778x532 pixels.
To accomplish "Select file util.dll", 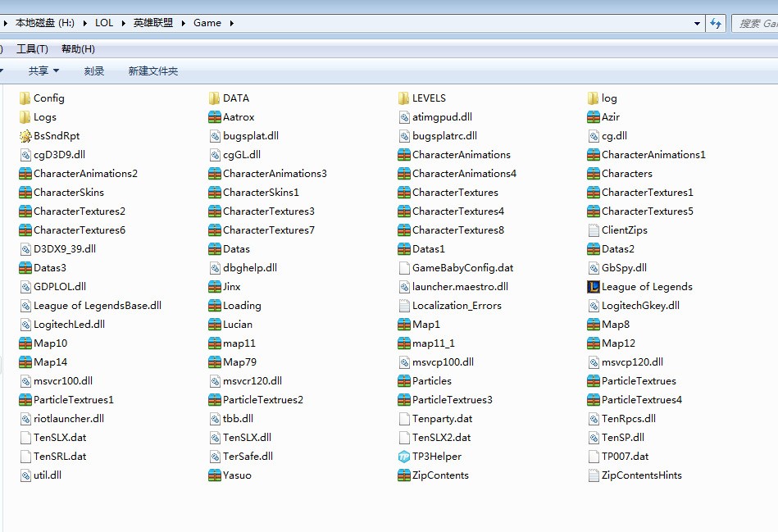I will pos(41,475).
